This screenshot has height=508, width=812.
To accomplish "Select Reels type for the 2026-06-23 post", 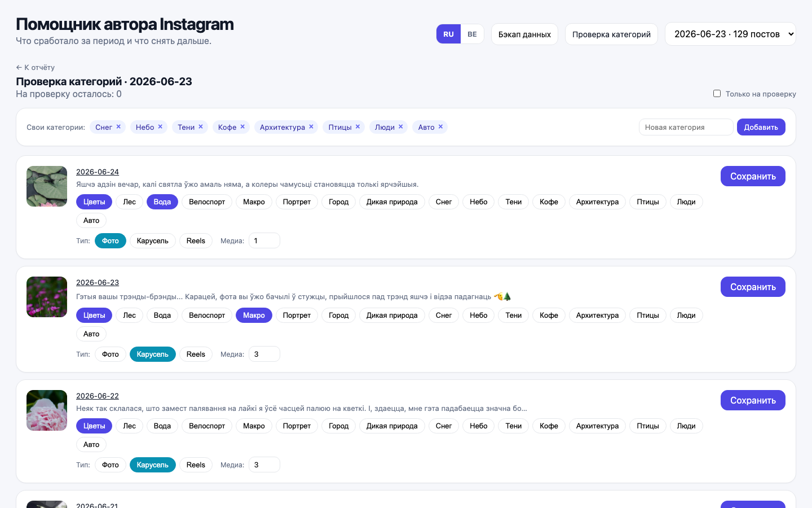I will click(x=196, y=354).
